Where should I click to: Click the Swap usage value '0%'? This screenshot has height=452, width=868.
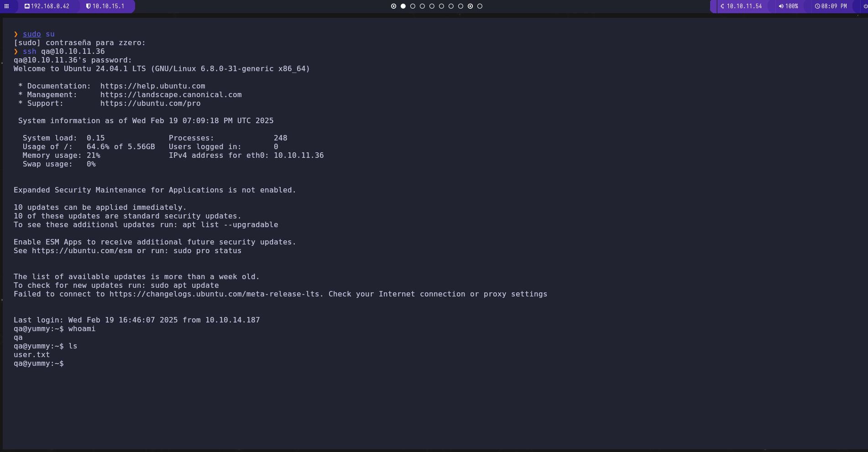pyautogui.click(x=91, y=164)
